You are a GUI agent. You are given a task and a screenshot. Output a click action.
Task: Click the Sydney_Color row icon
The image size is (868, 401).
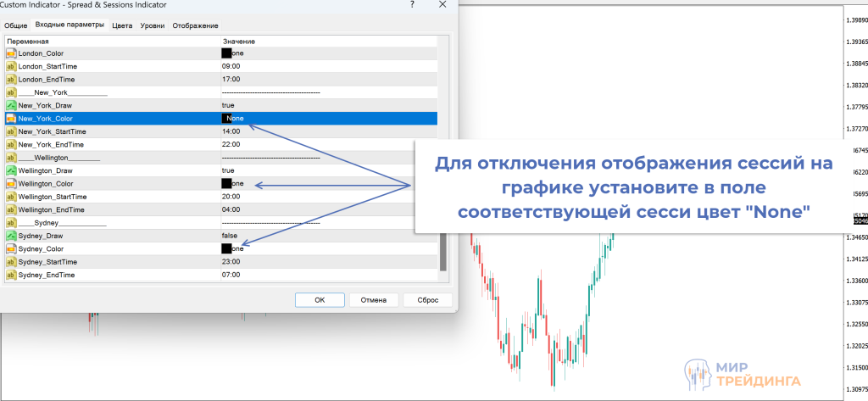(x=11, y=249)
